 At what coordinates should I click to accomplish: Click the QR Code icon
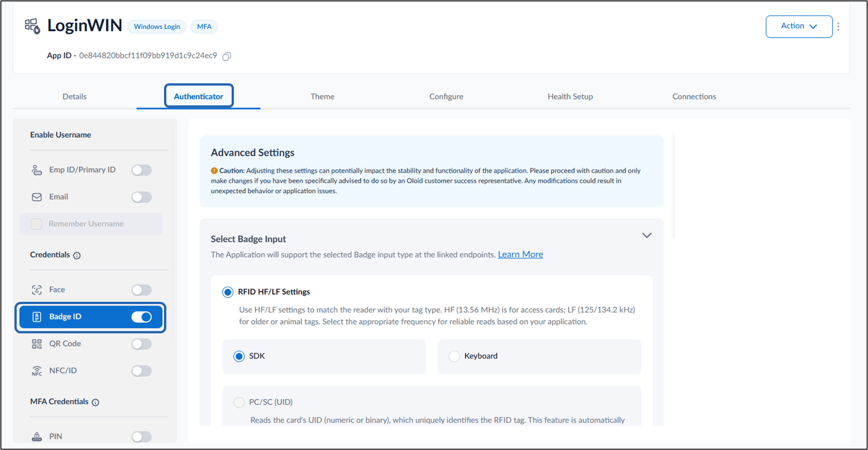pos(37,344)
